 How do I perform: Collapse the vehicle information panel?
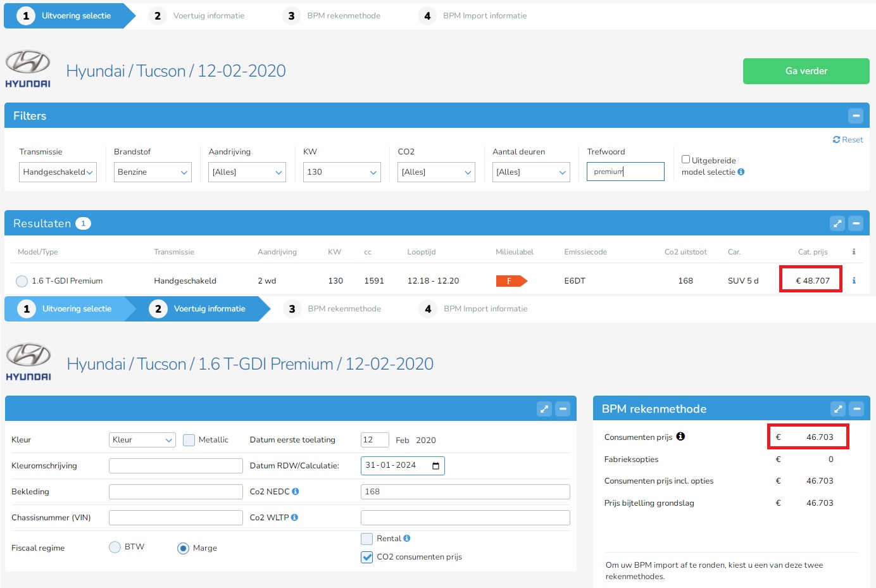tap(563, 409)
